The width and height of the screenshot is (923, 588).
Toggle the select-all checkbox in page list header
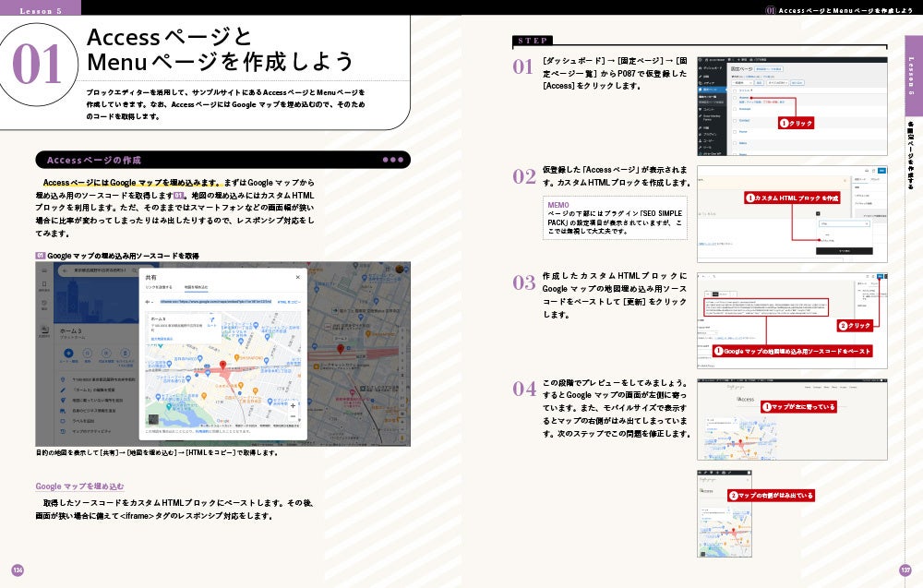click(735, 90)
